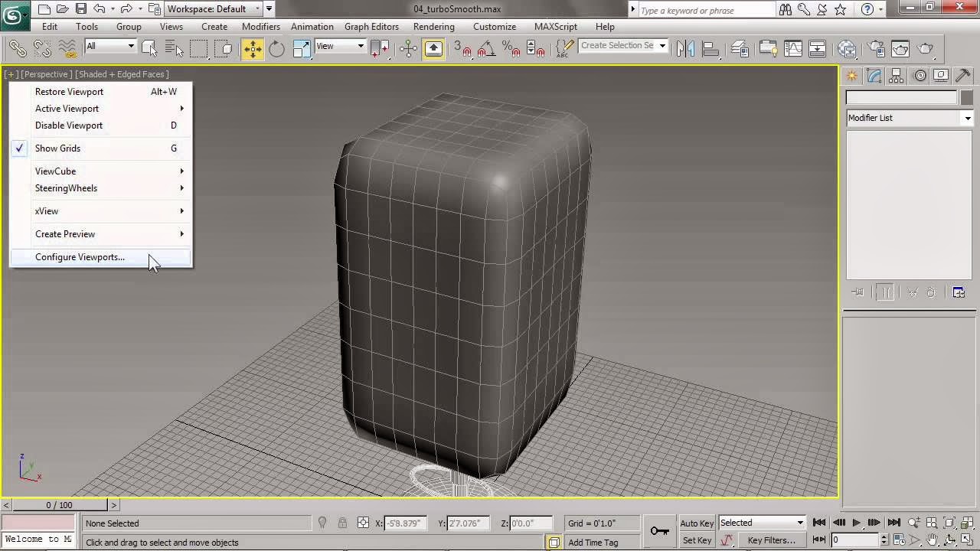Click the Key Filters button
The image size is (980, 551).
772,540
